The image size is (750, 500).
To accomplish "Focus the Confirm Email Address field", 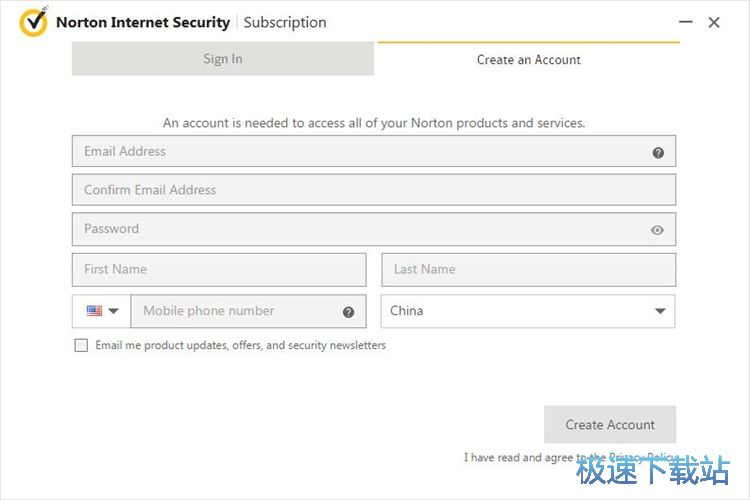I will (x=373, y=190).
